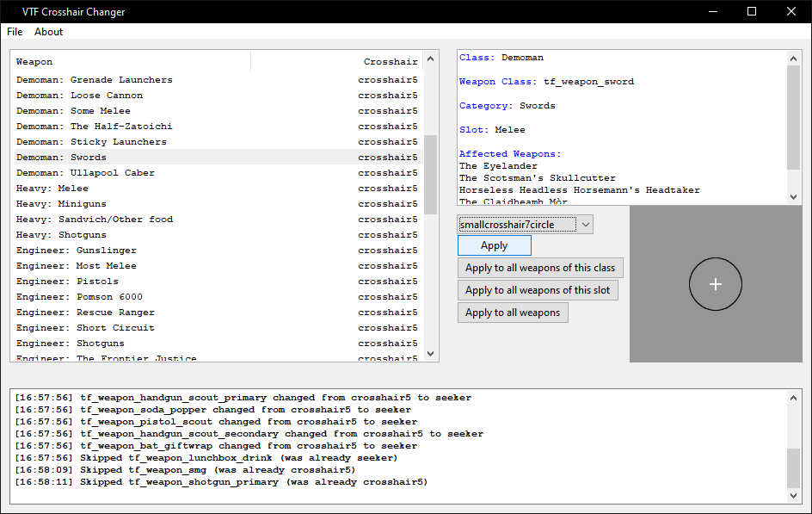Select the Heavy: Shotguns row
This screenshot has width=812, height=514.
point(218,235)
